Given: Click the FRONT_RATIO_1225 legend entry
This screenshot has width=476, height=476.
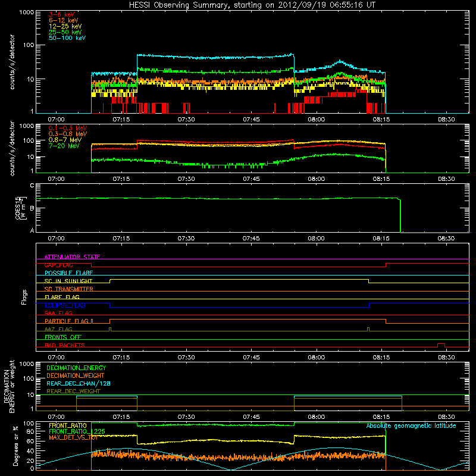Looking at the screenshot, I should pos(77,431).
